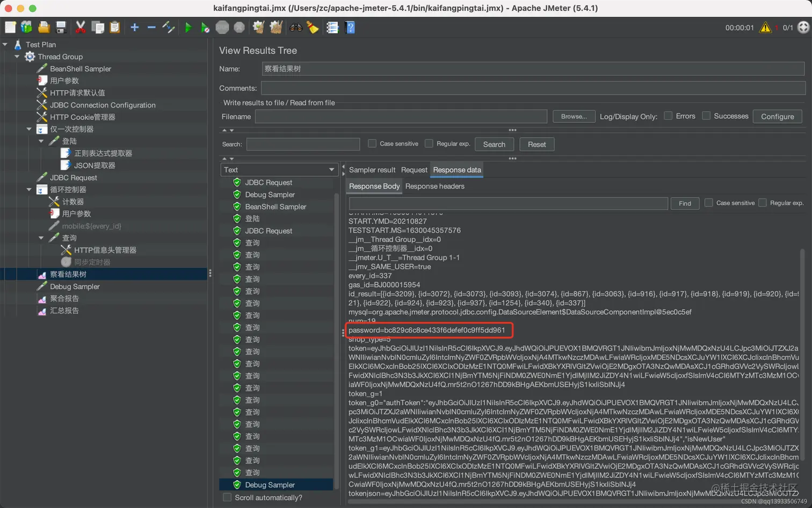Toggle Regular exp. beside Find button
The width and height of the screenshot is (812, 508).
(x=762, y=203)
